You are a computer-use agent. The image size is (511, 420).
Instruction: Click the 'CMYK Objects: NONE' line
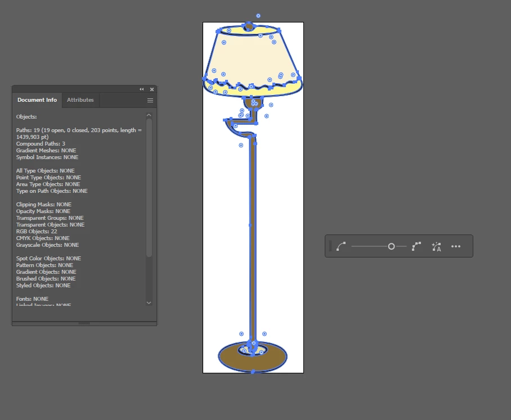pos(43,238)
